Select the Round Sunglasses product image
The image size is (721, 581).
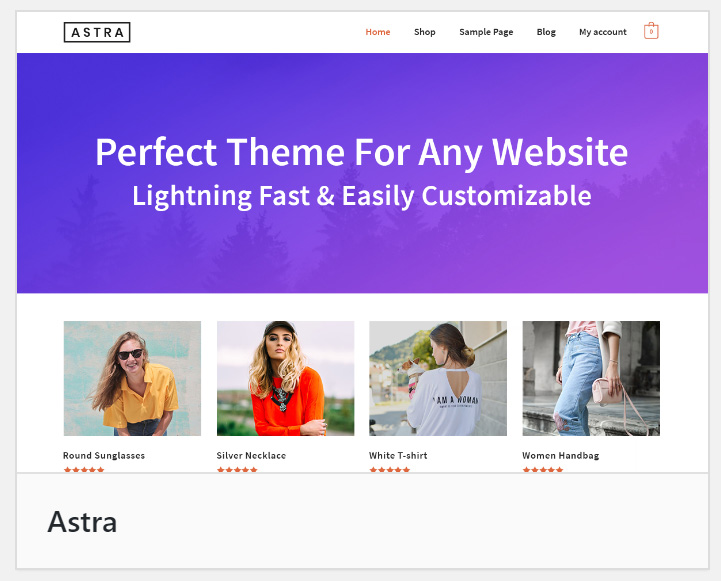[132, 378]
